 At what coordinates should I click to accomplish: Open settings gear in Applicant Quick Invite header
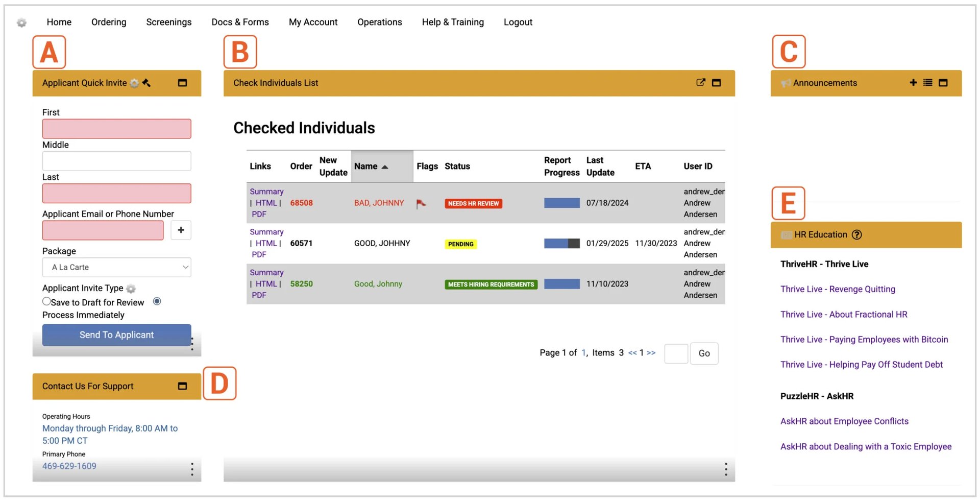[x=134, y=83]
